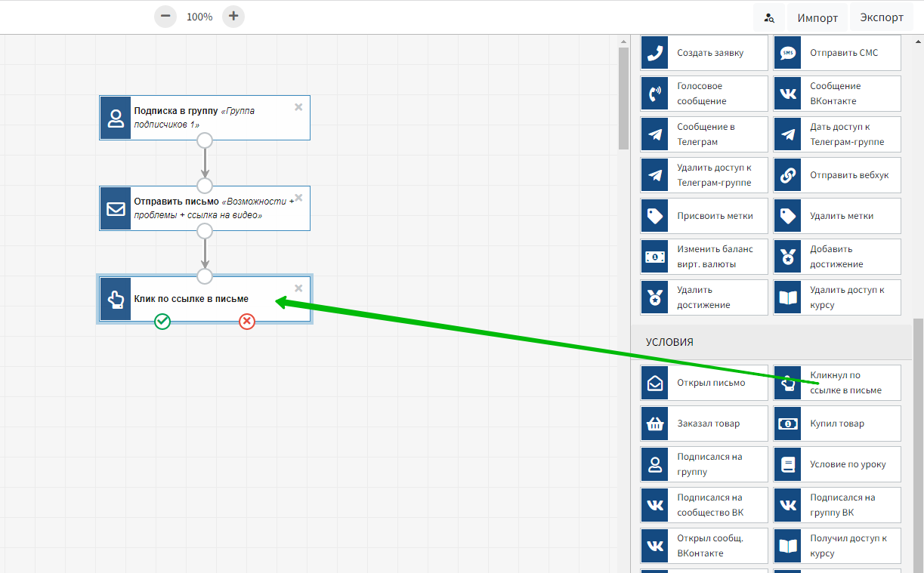Click the УСЛОВИЯ section header

coord(771,342)
